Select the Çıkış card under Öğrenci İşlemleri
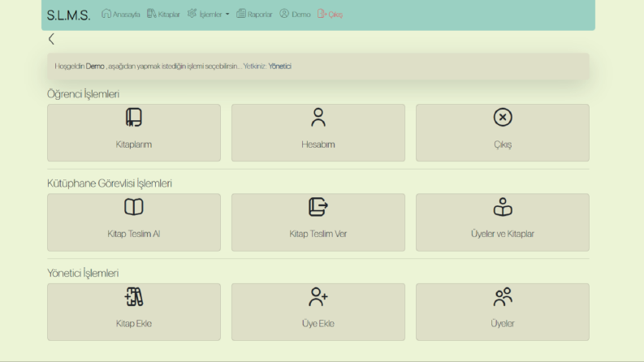 point(503,132)
